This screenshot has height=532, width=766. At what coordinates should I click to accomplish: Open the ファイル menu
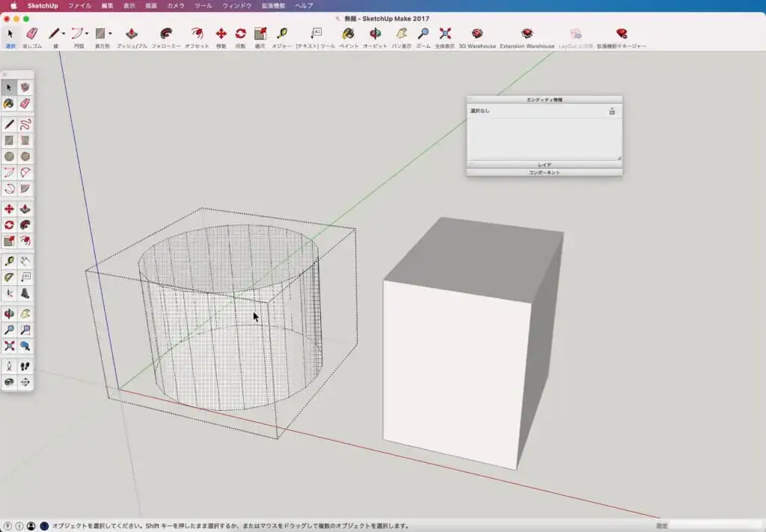point(79,6)
